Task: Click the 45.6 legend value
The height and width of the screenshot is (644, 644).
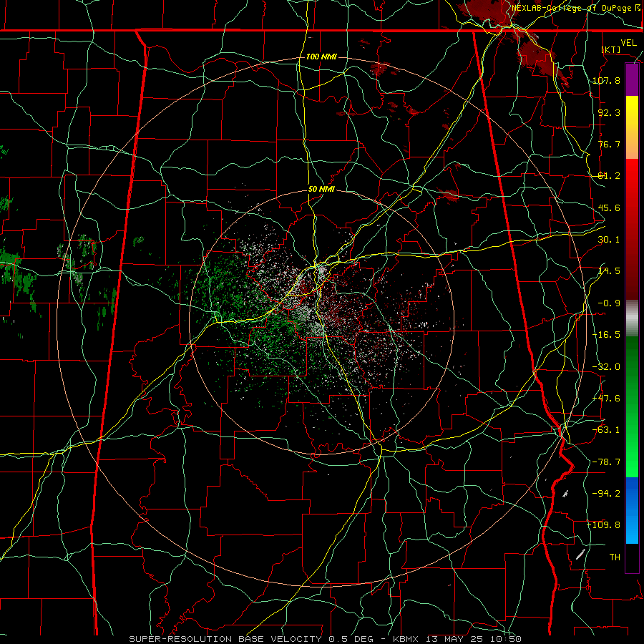Action: coord(609,208)
